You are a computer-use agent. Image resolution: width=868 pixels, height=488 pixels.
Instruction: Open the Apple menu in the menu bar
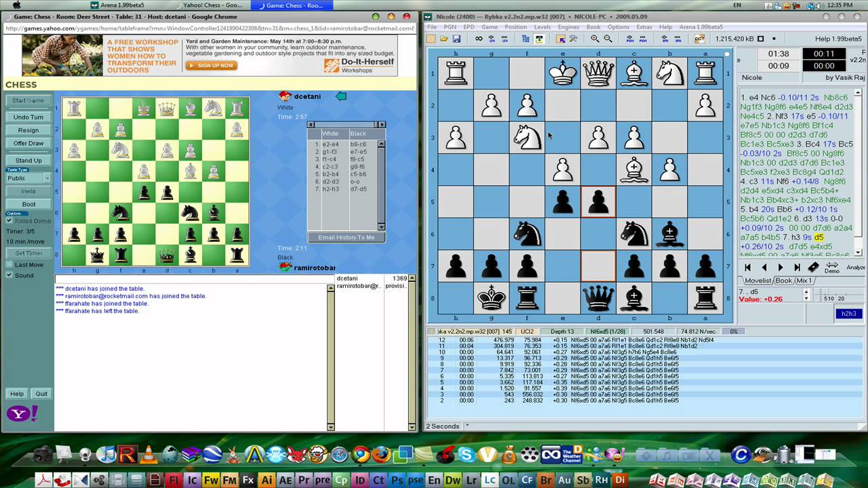16,5
